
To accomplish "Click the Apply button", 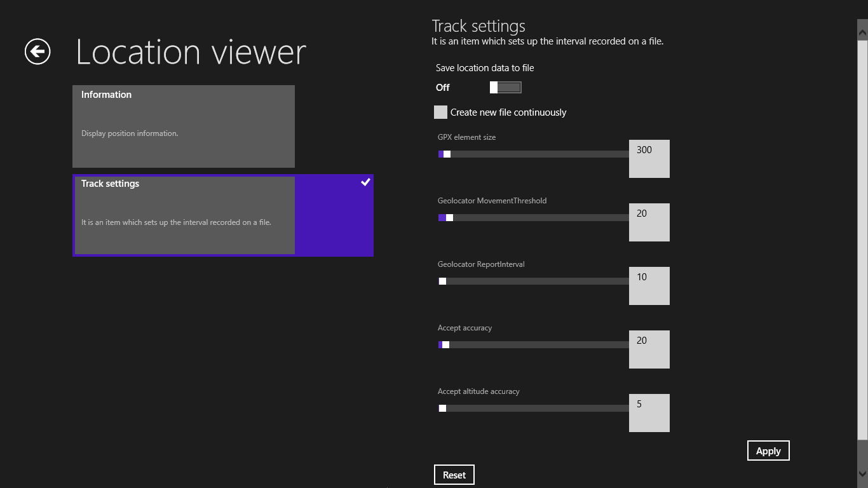I will [x=768, y=451].
